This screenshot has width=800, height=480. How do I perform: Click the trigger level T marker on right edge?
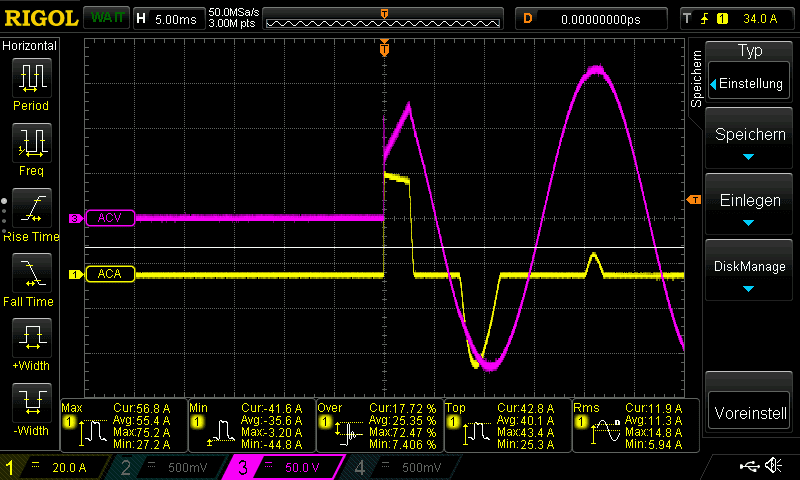click(x=694, y=199)
